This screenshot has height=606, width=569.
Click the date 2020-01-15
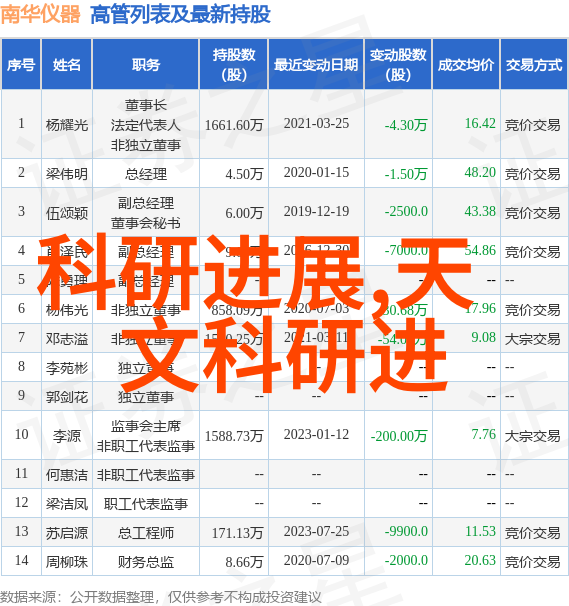pos(316,172)
